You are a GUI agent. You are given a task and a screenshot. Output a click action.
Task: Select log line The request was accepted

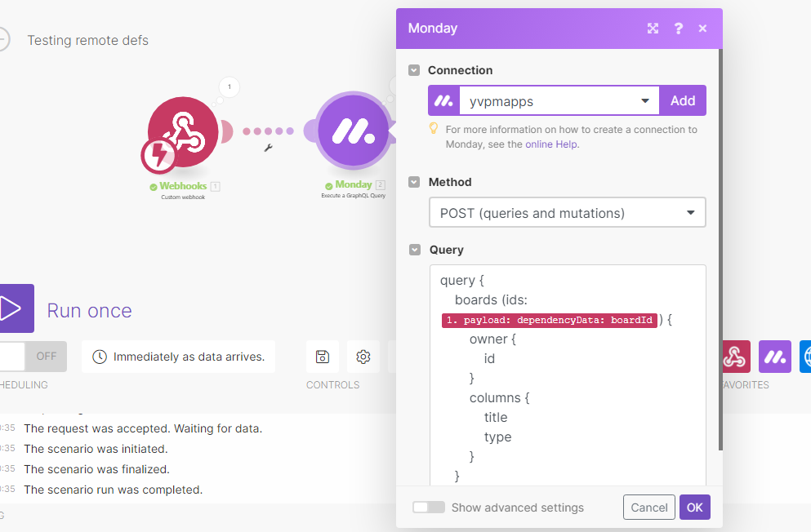pos(143,428)
